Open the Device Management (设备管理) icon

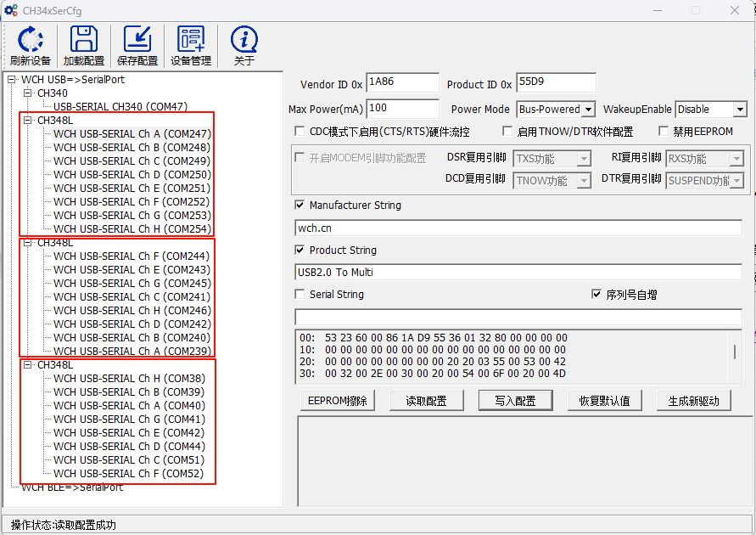click(191, 39)
